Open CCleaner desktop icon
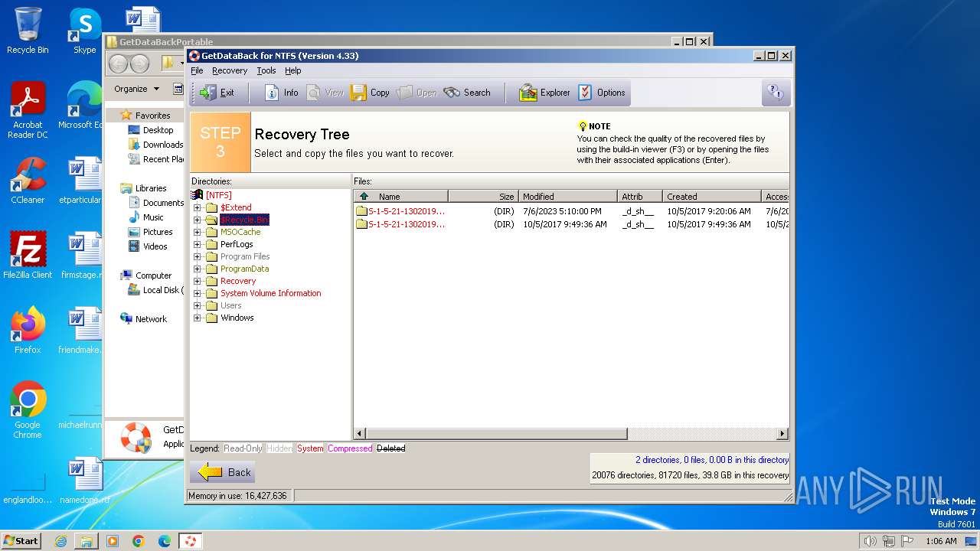The image size is (980, 551). [28, 180]
